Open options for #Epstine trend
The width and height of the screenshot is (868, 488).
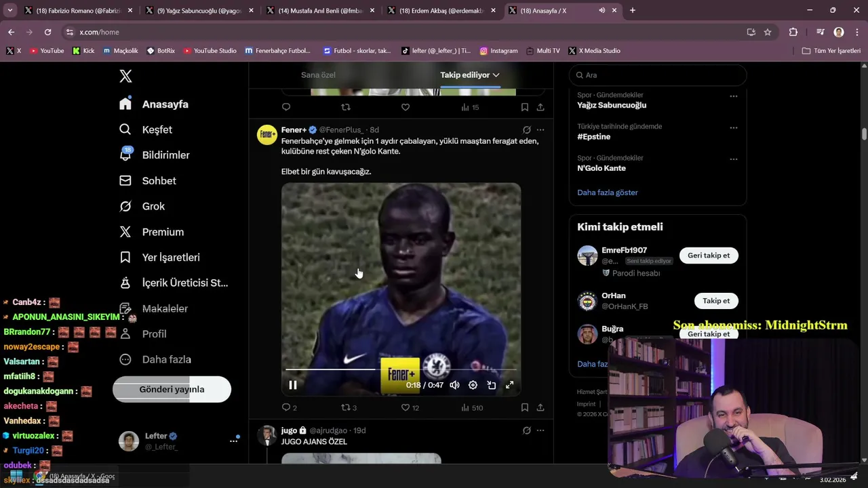tap(733, 127)
